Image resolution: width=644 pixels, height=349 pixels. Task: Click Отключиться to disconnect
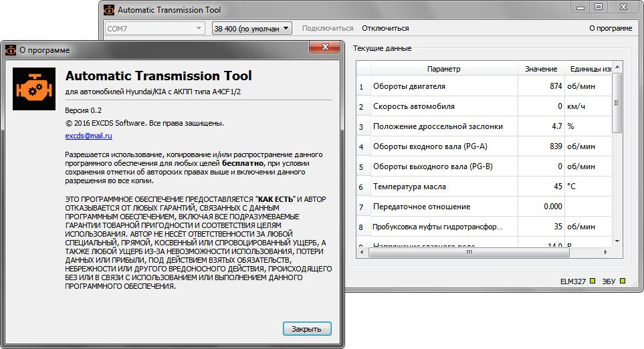click(x=385, y=28)
